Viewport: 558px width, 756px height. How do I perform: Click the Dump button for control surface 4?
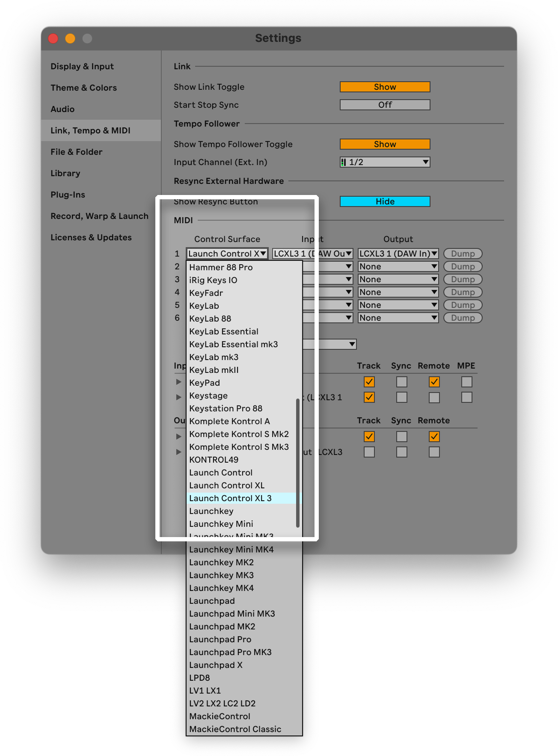pyautogui.click(x=463, y=292)
